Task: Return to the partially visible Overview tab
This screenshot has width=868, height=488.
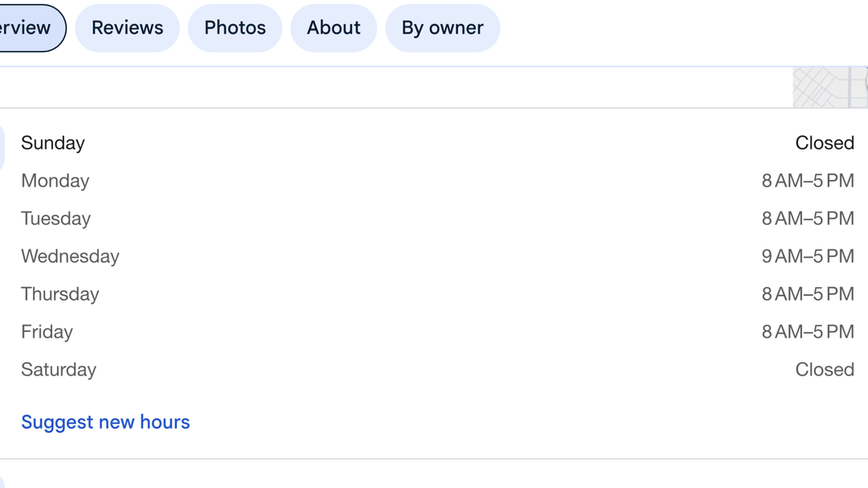Action: click(28, 28)
